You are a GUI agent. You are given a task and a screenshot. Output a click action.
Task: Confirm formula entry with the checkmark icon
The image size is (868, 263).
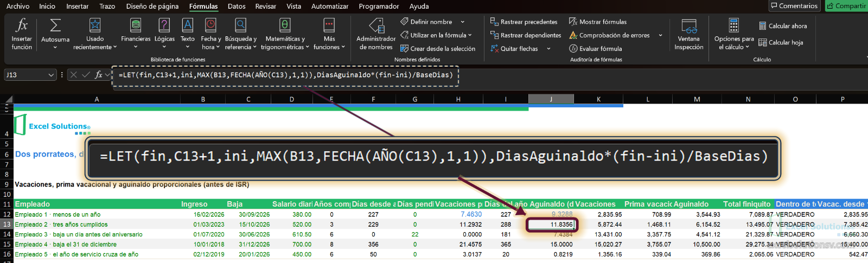click(x=86, y=75)
